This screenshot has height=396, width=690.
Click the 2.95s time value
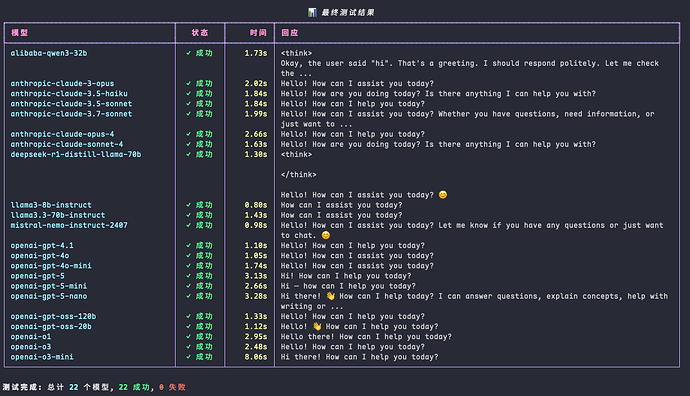click(256, 336)
